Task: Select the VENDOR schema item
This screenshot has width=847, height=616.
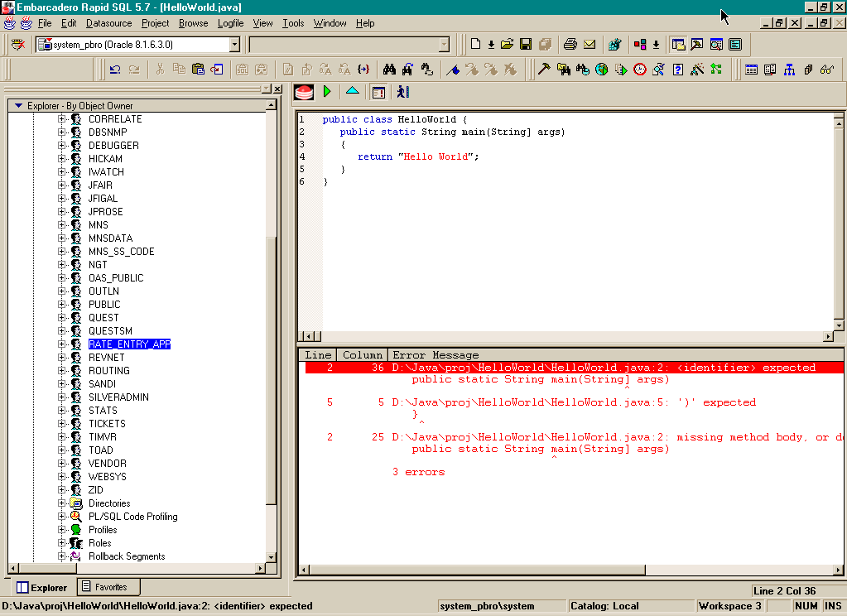Action: pyautogui.click(x=107, y=464)
